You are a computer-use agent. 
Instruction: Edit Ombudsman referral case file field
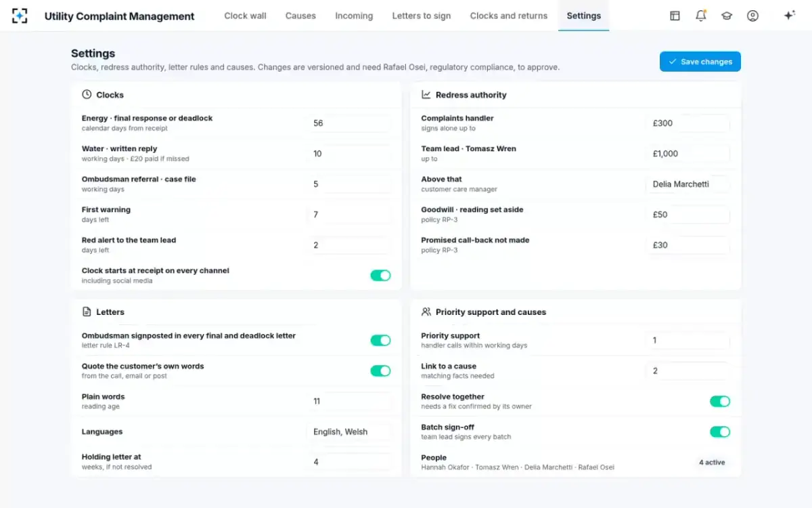coord(349,184)
